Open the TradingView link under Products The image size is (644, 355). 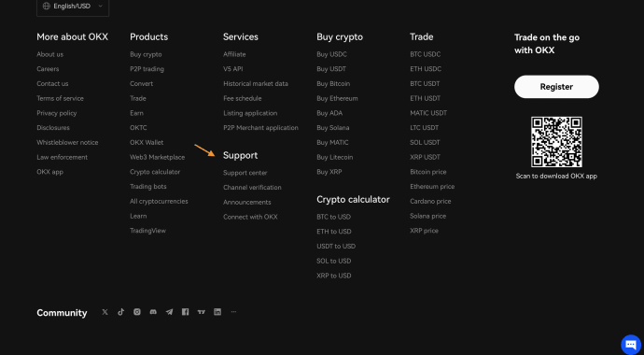coord(147,231)
